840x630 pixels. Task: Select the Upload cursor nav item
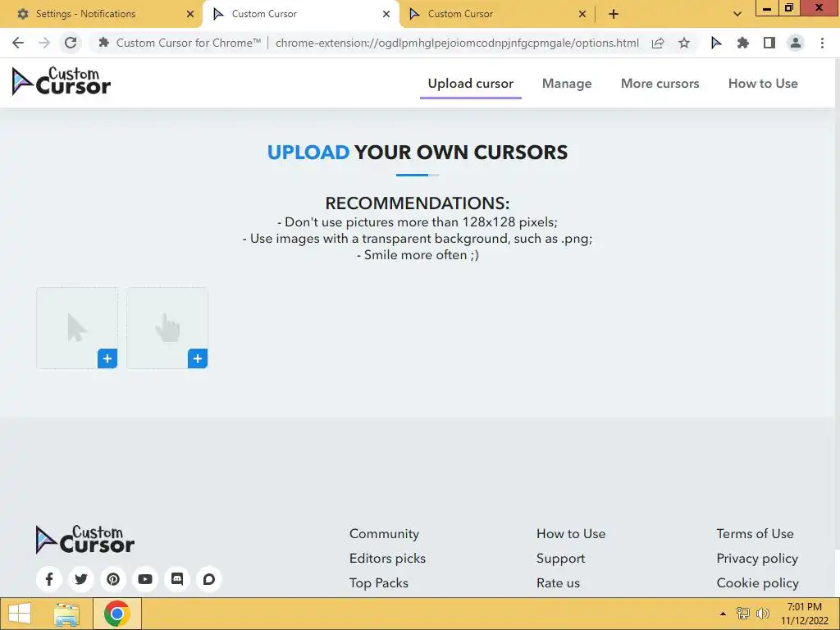[470, 84]
